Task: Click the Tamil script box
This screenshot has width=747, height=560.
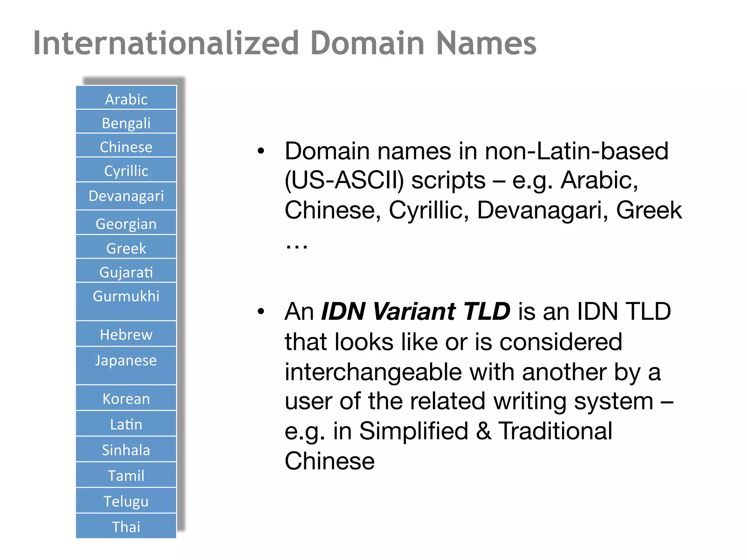Action: [x=126, y=475]
